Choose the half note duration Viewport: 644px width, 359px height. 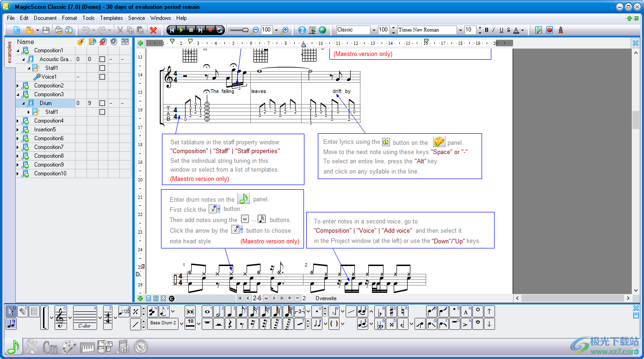tap(218, 311)
